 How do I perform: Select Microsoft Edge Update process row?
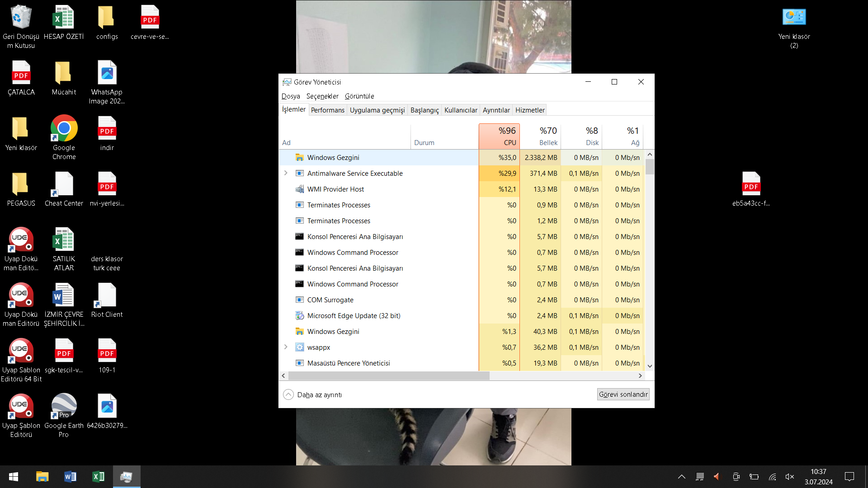354,316
